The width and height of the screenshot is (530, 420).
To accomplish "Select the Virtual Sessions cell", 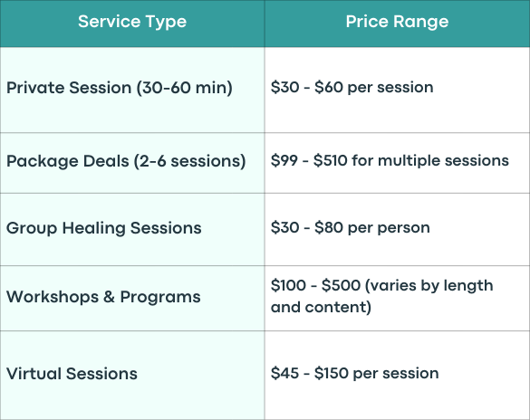I will coord(132,376).
